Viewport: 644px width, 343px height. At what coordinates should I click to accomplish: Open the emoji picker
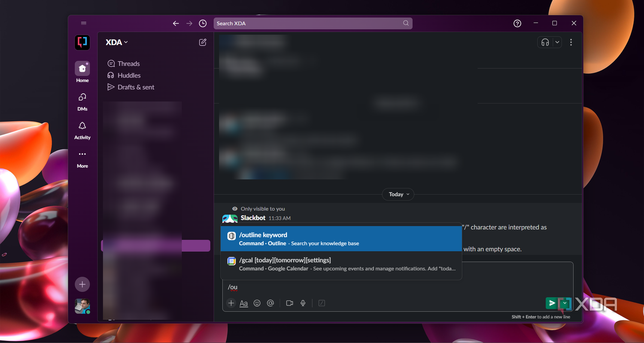point(257,303)
